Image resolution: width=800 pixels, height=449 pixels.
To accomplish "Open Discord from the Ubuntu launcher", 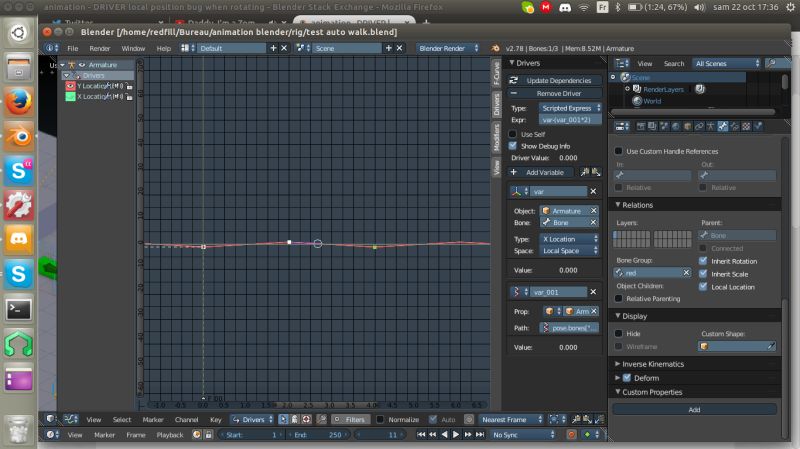I will click(19, 240).
